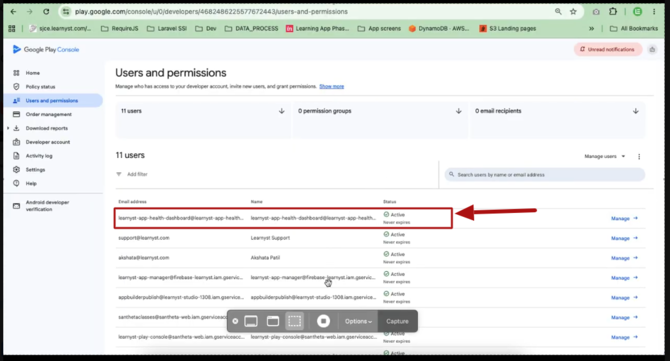Select the Policy status shield icon
This screenshot has width=670, height=361.
click(16, 87)
